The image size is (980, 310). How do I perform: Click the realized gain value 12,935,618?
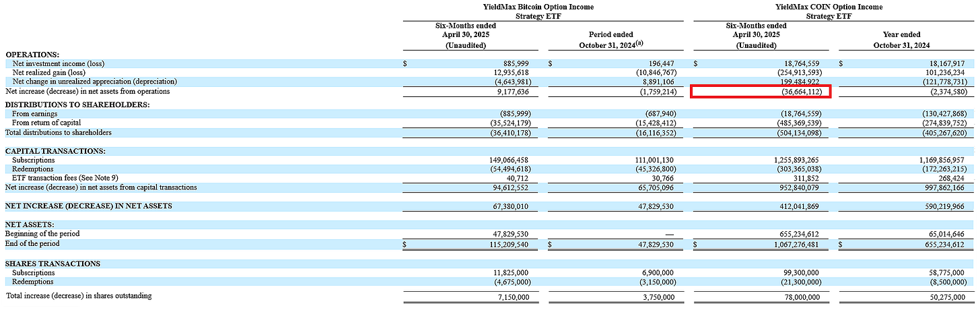(x=512, y=72)
